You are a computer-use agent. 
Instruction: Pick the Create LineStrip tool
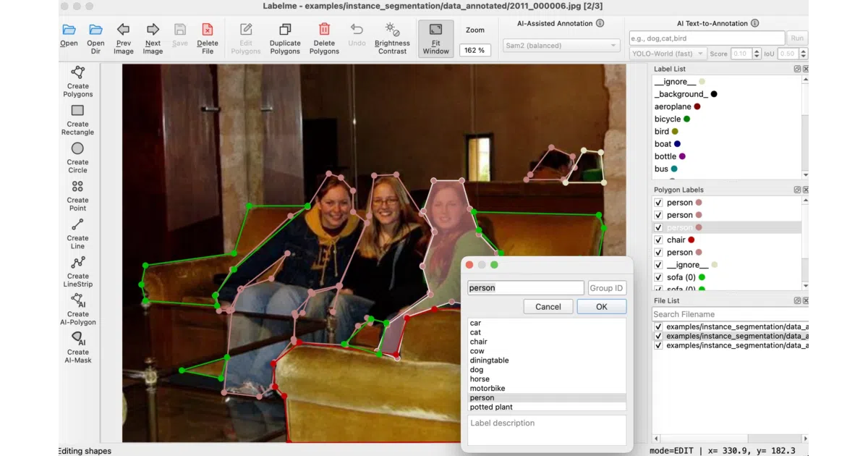click(77, 271)
